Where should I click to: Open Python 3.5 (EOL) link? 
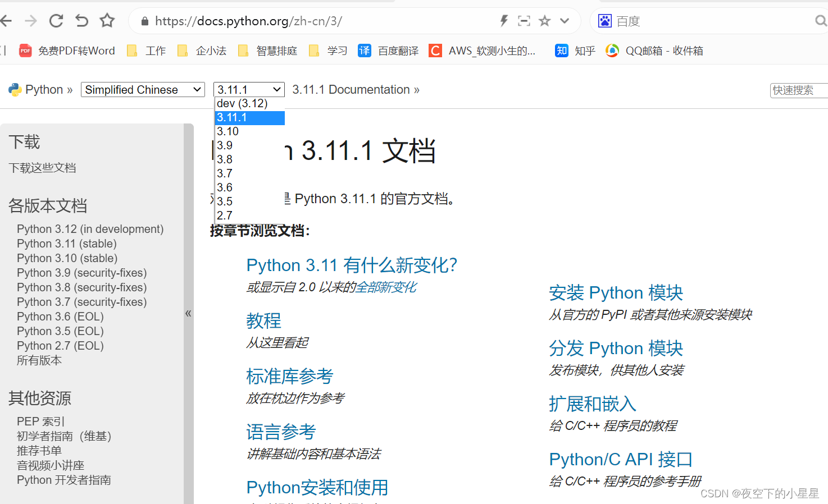[61, 331]
